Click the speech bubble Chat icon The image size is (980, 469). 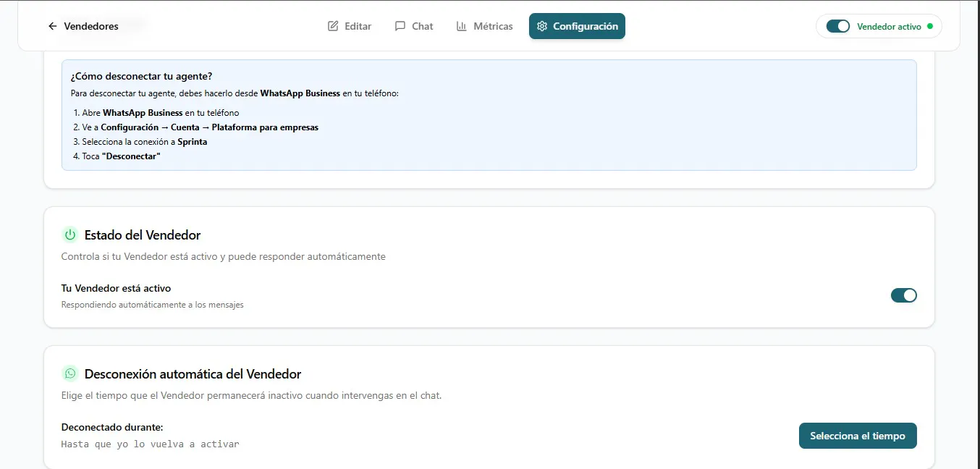click(400, 26)
